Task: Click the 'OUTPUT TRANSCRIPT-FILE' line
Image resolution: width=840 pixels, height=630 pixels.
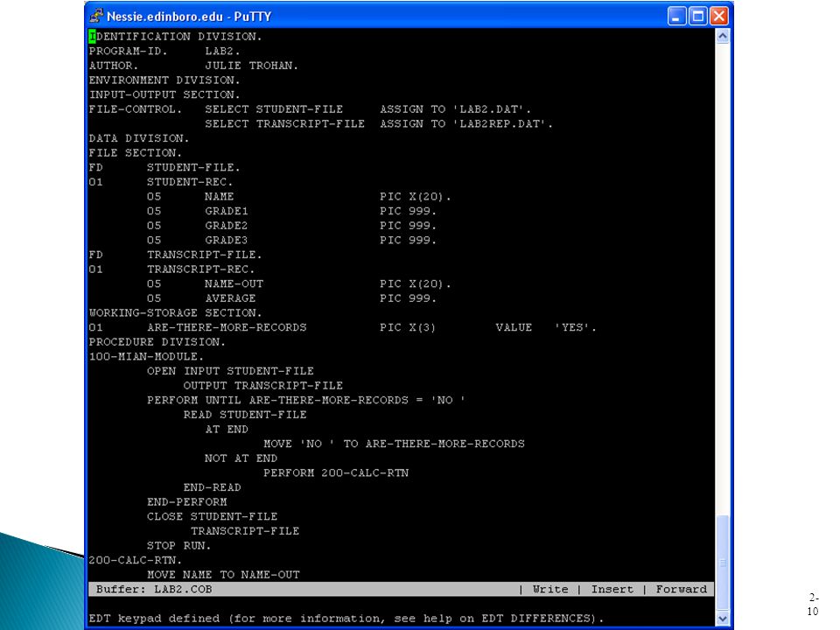Action: tap(263, 385)
